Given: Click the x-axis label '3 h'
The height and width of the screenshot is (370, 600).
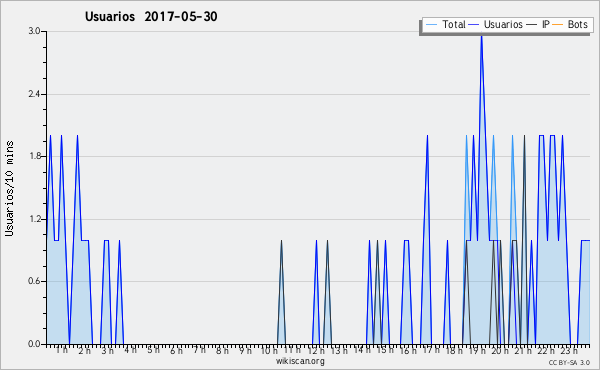Looking at the screenshot, I should point(108,350).
